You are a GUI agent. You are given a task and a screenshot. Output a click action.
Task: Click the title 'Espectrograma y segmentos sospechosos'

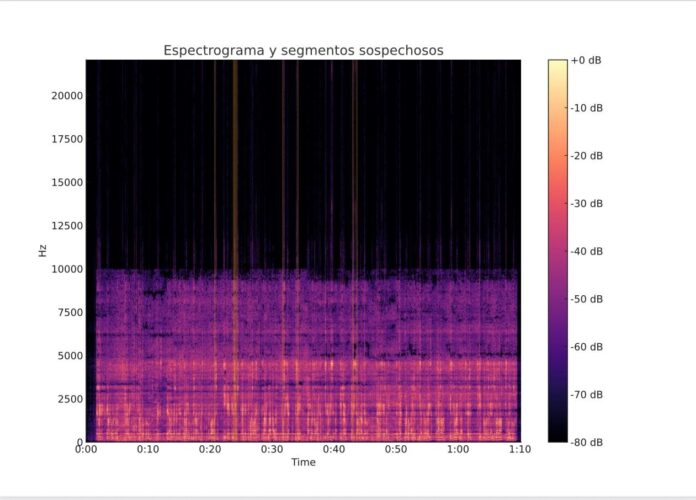click(x=303, y=49)
